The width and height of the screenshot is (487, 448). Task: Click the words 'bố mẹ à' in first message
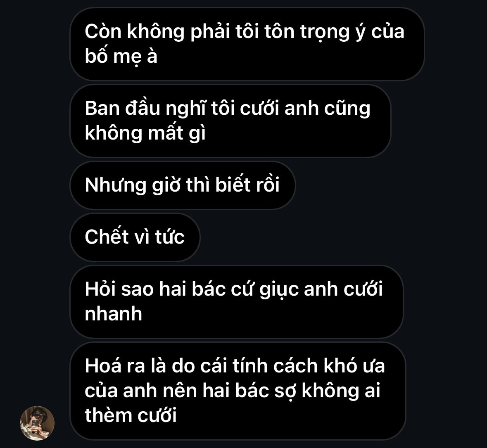coord(121,56)
